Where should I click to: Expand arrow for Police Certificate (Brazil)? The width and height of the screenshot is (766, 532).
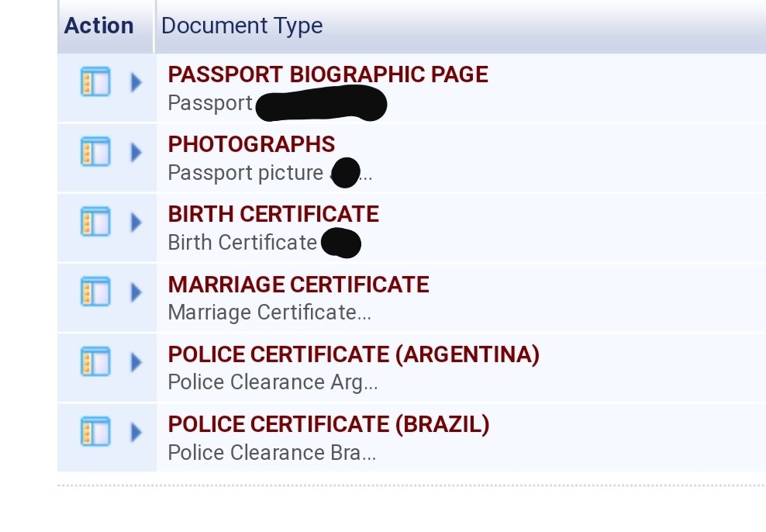(136, 432)
